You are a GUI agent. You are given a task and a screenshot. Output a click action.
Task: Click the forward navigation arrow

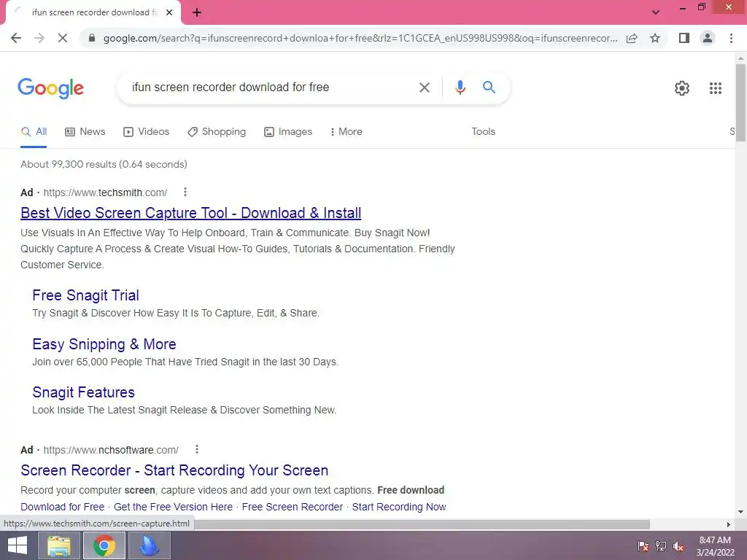tap(39, 38)
